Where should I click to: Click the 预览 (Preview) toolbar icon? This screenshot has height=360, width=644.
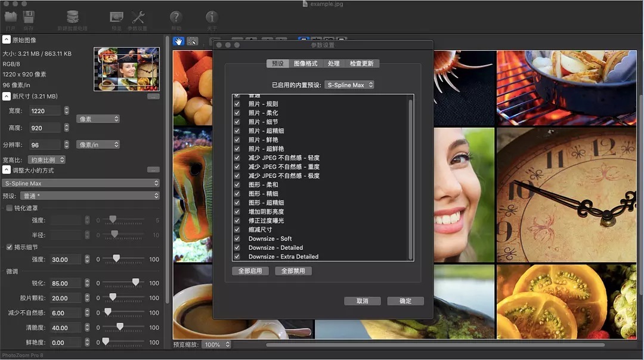coord(117,17)
